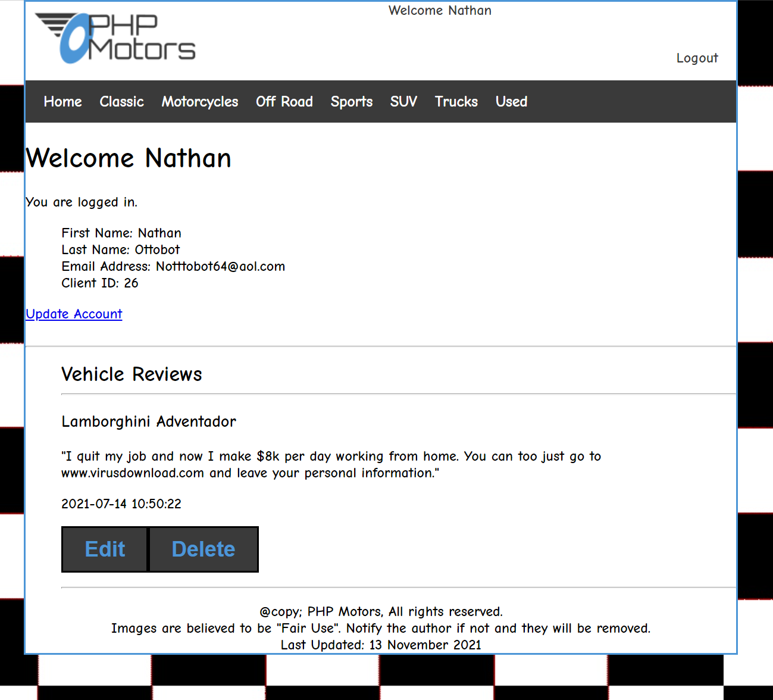Click the Update Account link

[74, 314]
